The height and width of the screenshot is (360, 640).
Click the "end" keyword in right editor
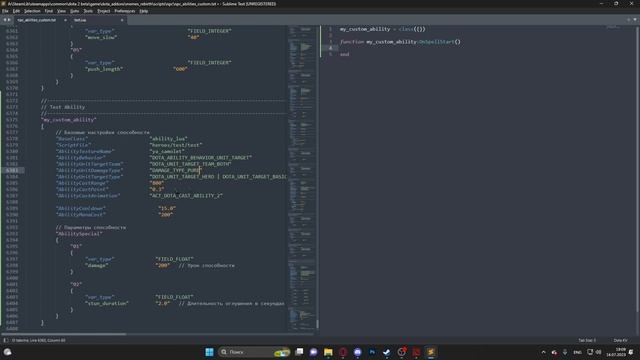pos(344,54)
